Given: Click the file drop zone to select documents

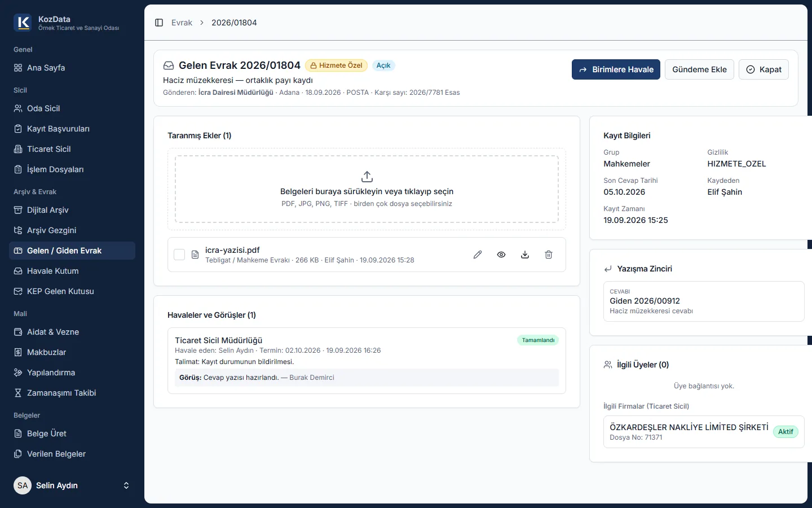Looking at the screenshot, I should (367, 189).
